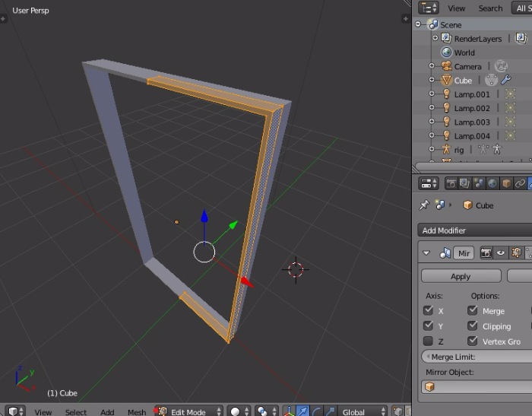Click the Add Modifier button
The image size is (532, 416).
pyautogui.click(x=475, y=230)
